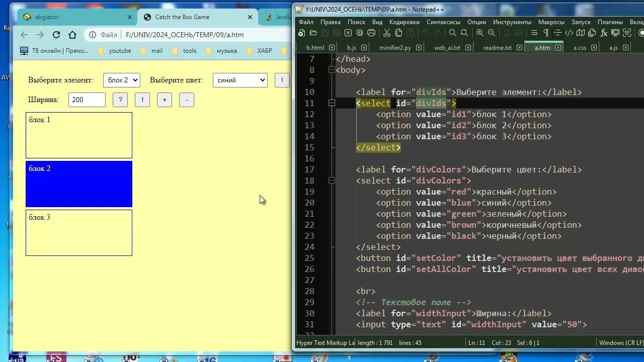Screen dimensions: 644x362
Task: Open the Плагины menu
Action: (x=610, y=22)
